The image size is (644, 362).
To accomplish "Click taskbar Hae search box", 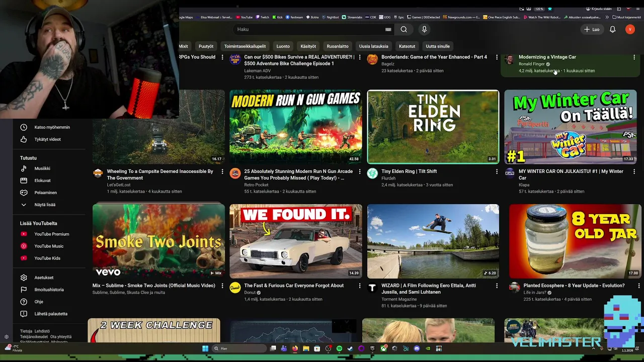I will point(239,348).
